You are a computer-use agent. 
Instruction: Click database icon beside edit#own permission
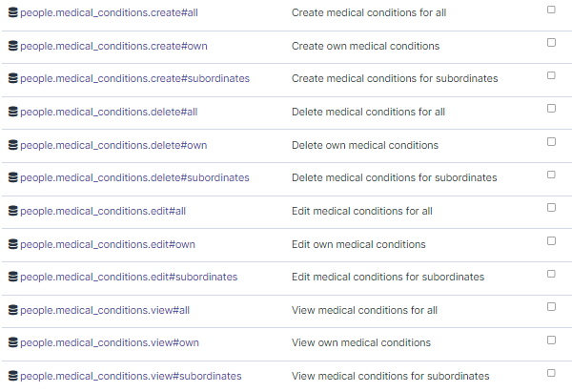click(x=12, y=244)
